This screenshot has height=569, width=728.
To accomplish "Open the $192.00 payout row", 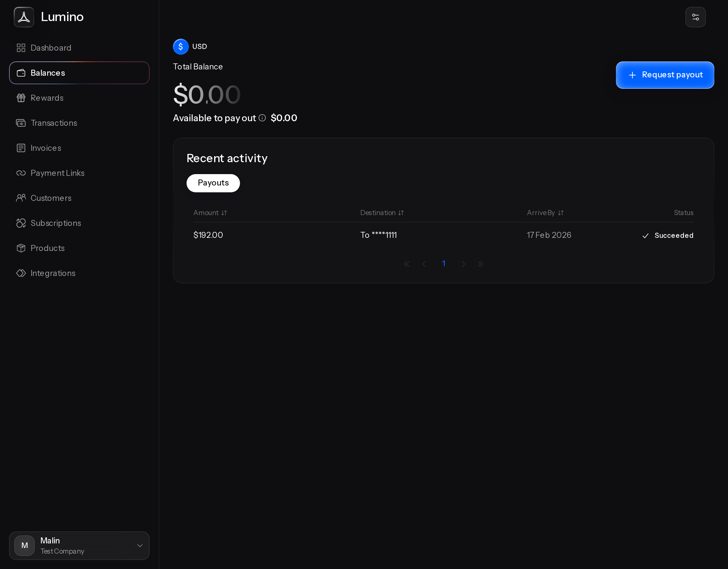I will [x=443, y=235].
